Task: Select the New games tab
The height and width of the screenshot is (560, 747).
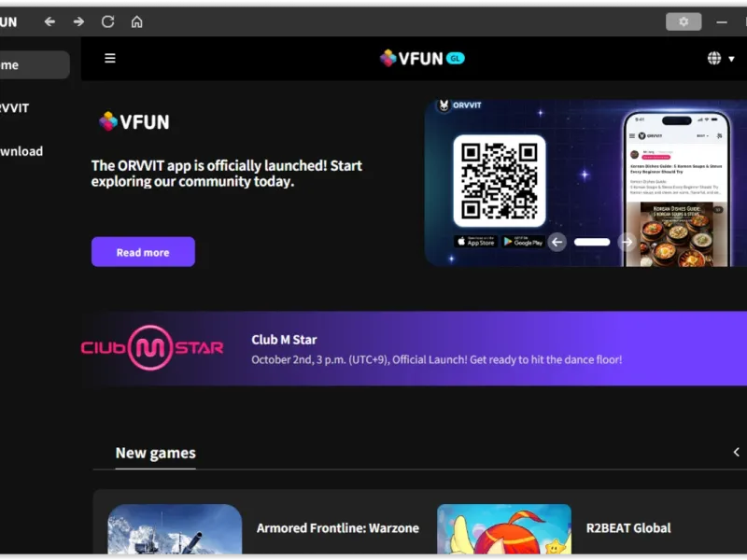Action: (155, 453)
